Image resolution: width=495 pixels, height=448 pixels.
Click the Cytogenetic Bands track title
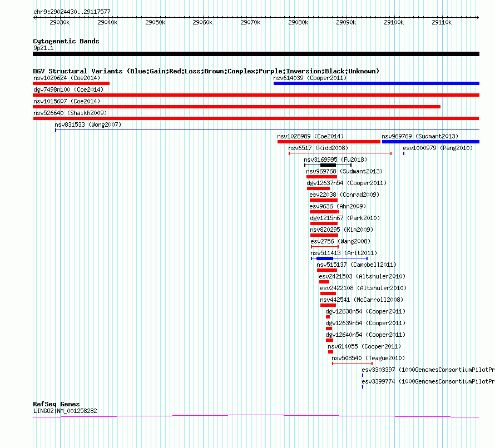tap(66, 41)
